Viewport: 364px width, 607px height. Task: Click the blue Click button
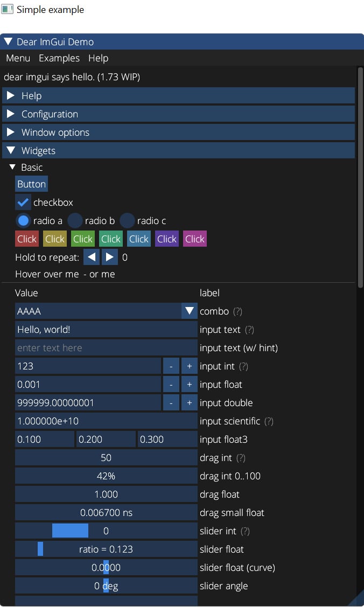point(139,239)
